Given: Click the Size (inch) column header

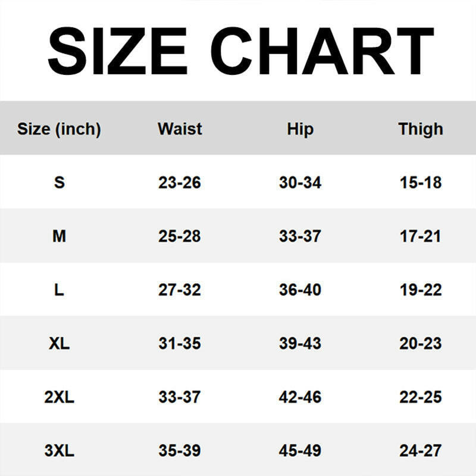Looking at the screenshot, I should pyautogui.click(x=59, y=129).
